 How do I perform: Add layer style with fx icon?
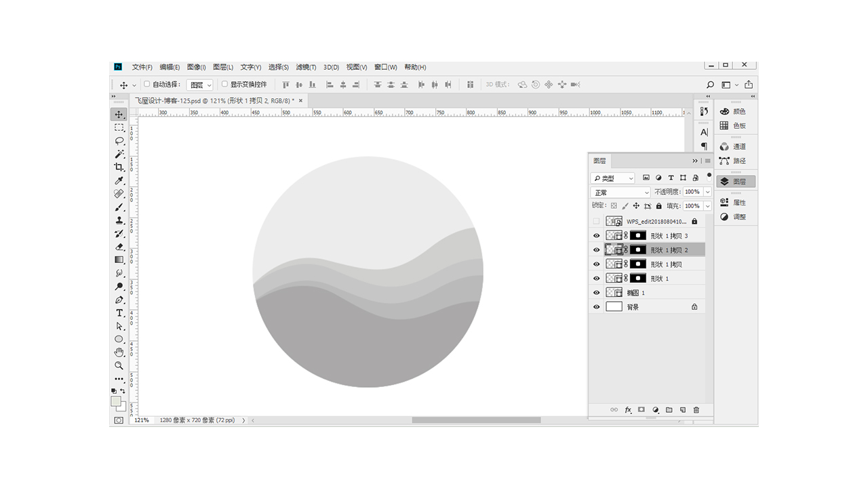628,410
